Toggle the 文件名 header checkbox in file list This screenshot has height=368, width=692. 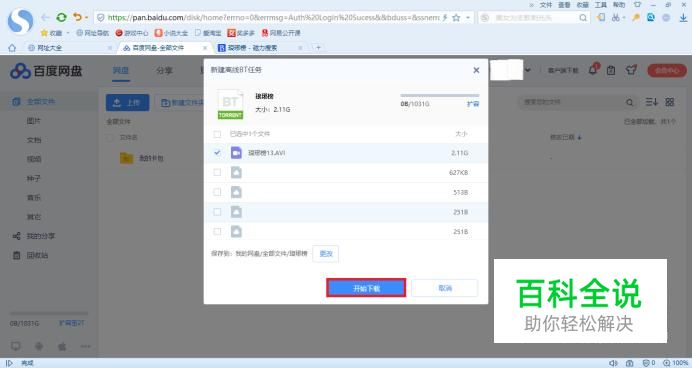pyautogui.click(x=110, y=138)
